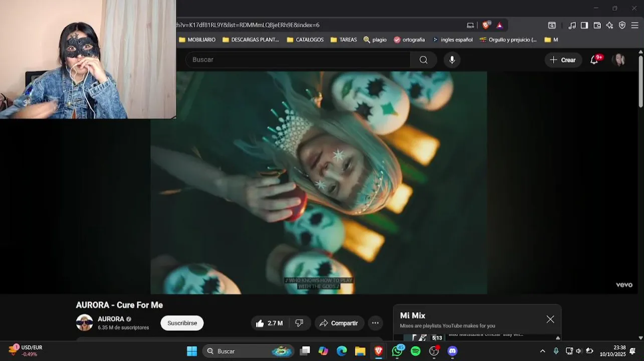Open Brave VPN shield icon

[622, 25]
